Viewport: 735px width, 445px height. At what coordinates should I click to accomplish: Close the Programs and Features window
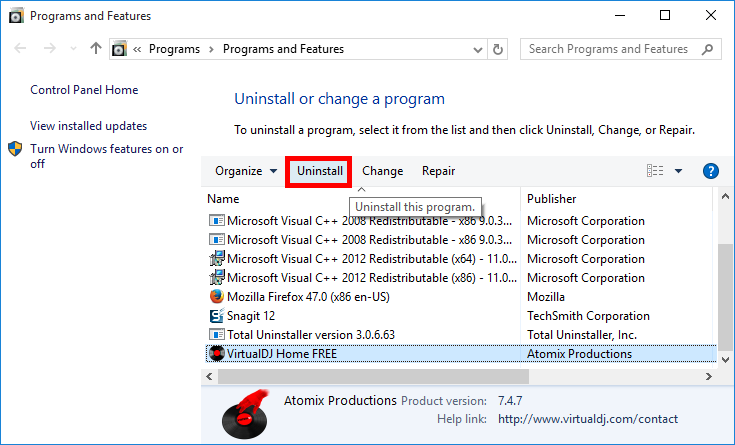[711, 15]
